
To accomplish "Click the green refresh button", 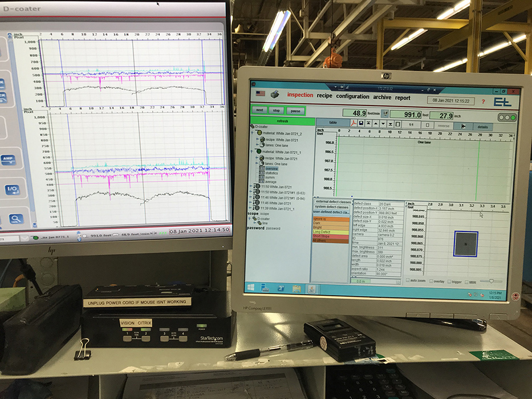I will tap(282, 121).
